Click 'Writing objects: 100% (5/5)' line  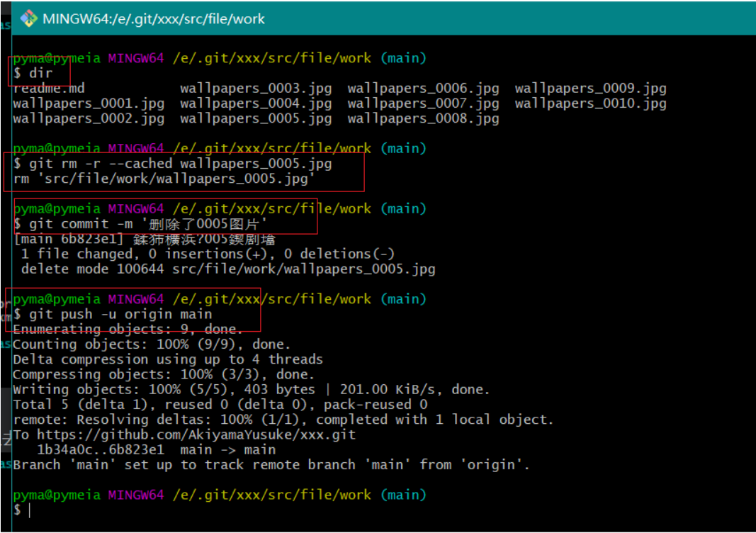pyautogui.click(x=252, y=390)
